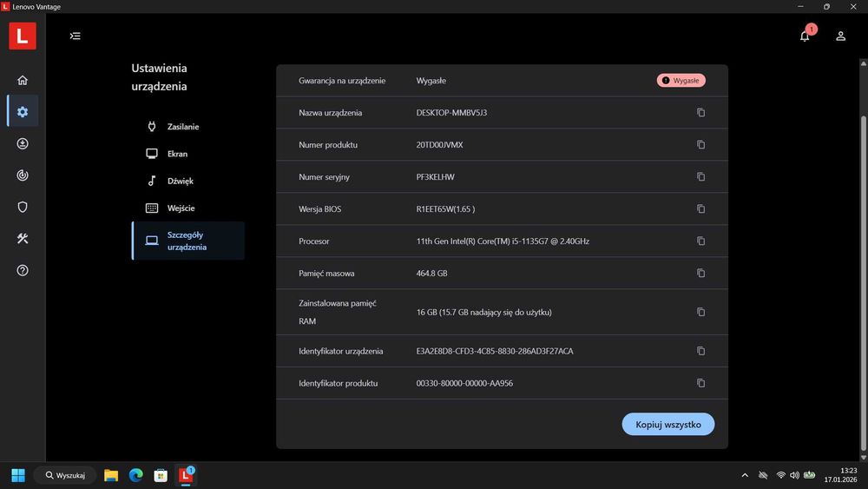Open the Help question mark sidebar icon

(23, 270)
